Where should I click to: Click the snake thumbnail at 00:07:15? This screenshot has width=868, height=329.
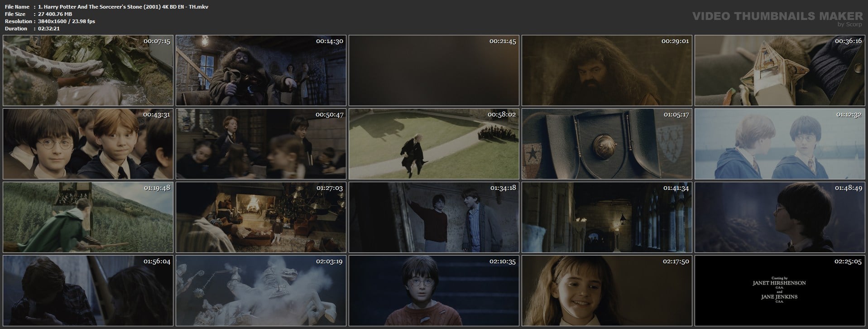[x=88, y=71]
